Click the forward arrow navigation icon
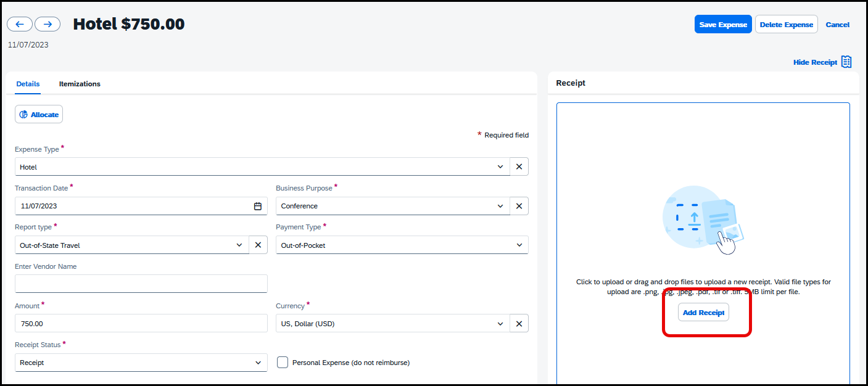This screenshot has height=386, width=868. point(48,23)
